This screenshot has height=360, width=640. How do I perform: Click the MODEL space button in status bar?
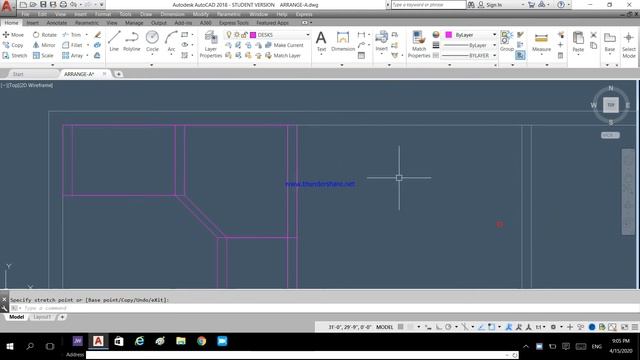pos(384,327)
